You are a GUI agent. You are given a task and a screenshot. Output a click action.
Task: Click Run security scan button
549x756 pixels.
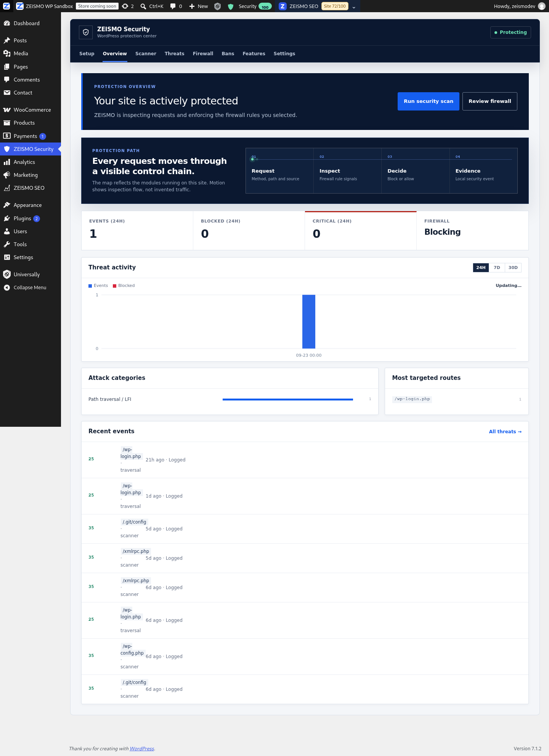(429, 101)
